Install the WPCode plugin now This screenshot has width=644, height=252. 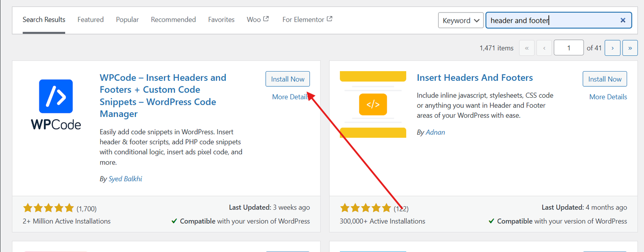click(x=288, y=79)
